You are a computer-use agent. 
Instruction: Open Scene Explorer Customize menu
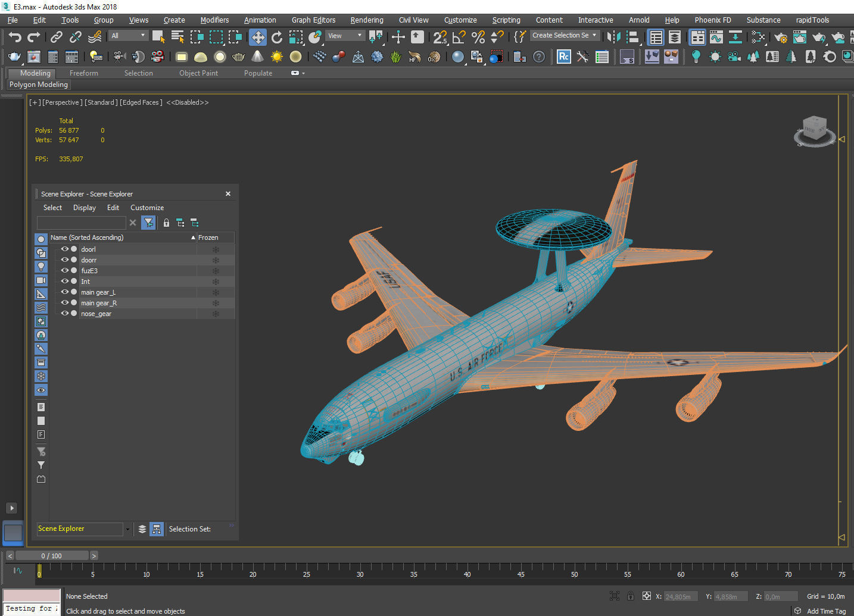[x=147, y=208]
